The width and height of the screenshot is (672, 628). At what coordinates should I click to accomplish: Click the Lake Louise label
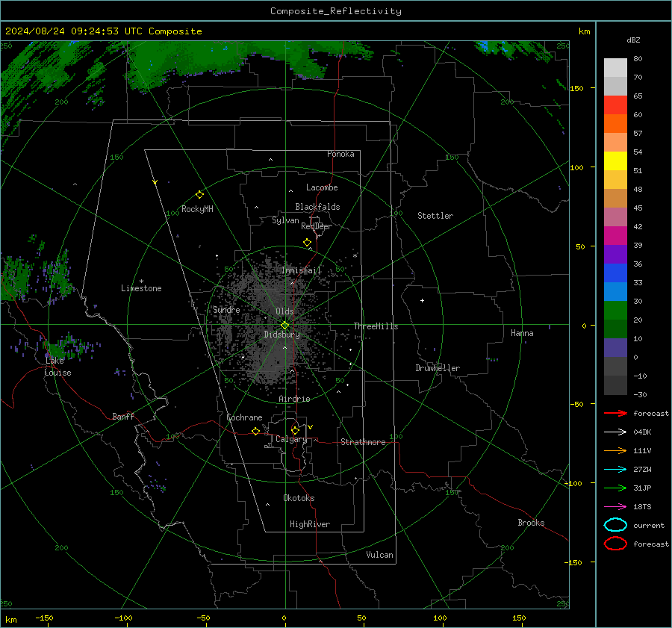pos(57,367)
